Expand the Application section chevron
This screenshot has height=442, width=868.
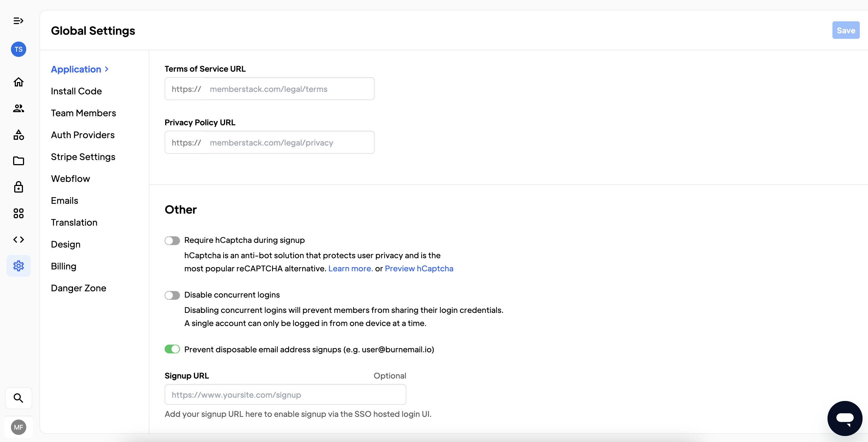click(x=107, y=69)
